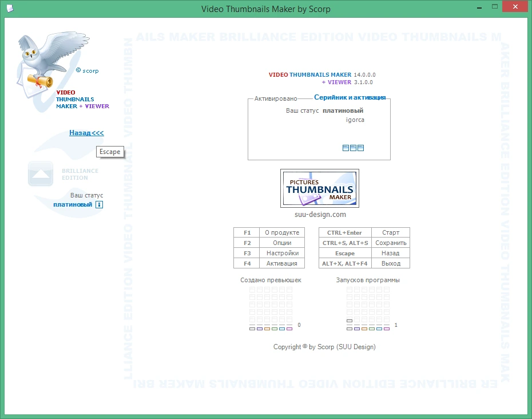
Task: Click the app icon in title bar
Action: click(x=10, y=8)
